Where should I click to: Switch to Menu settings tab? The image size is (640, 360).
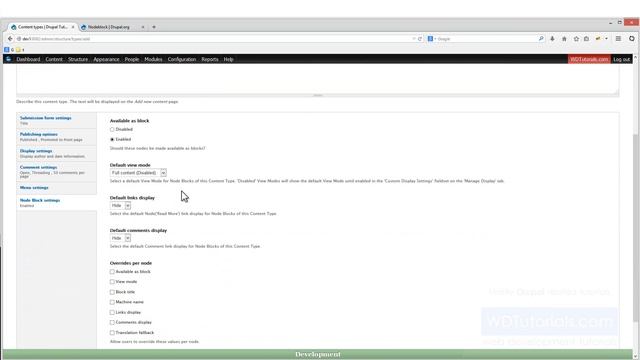pos(56,188)
